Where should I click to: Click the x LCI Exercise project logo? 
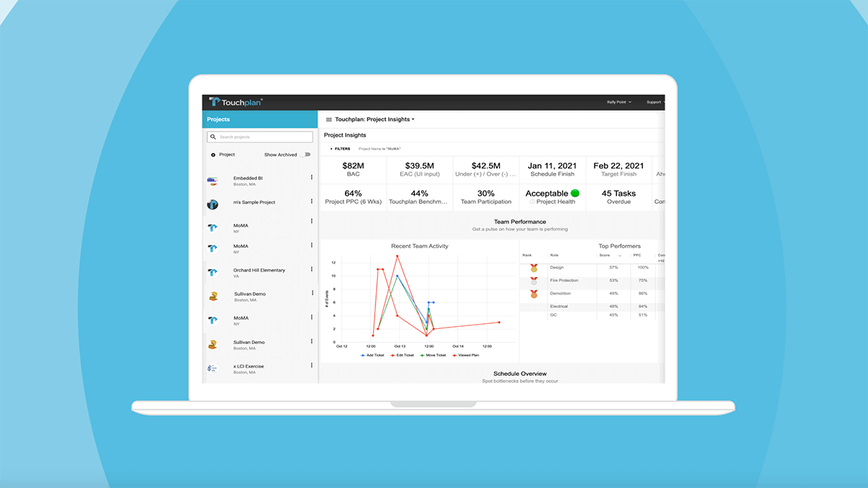(213, 369)
